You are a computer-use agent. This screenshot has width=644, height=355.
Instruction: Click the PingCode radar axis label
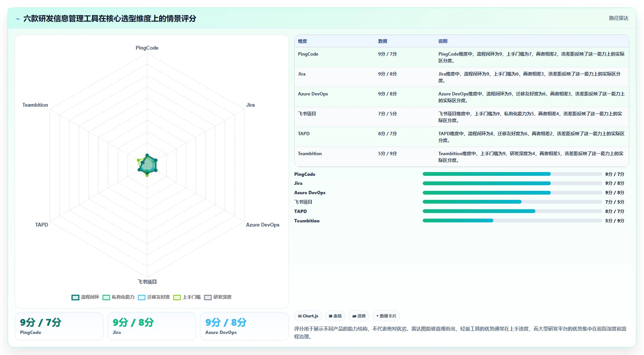[147, 48]
